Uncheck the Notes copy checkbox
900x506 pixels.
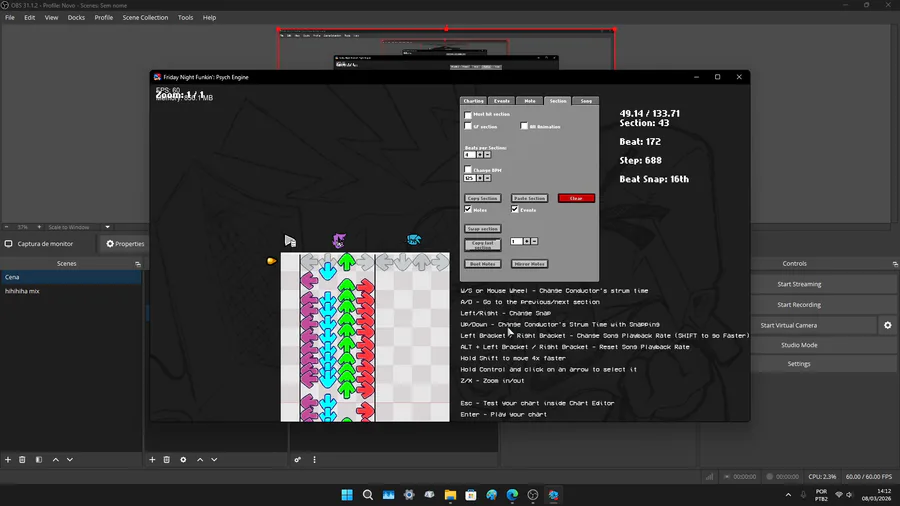point(468,209)
